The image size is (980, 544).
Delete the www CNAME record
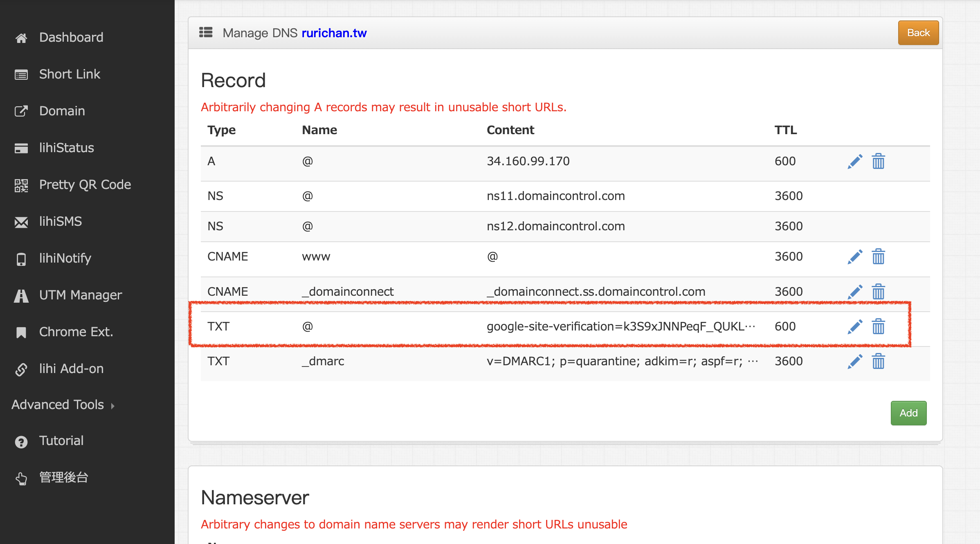pyautogui.click(x=878, y=257)
